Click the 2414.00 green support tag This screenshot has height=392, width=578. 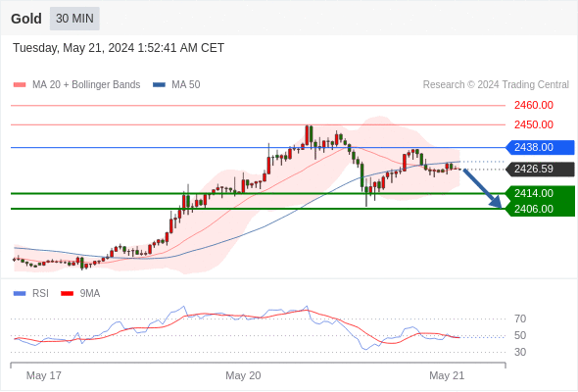(540, 193)
